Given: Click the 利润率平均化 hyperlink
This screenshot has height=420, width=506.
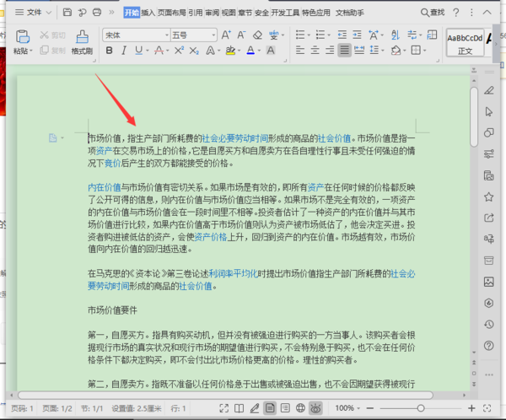Looking at the screenshot, I should click(x=234, y=273).
